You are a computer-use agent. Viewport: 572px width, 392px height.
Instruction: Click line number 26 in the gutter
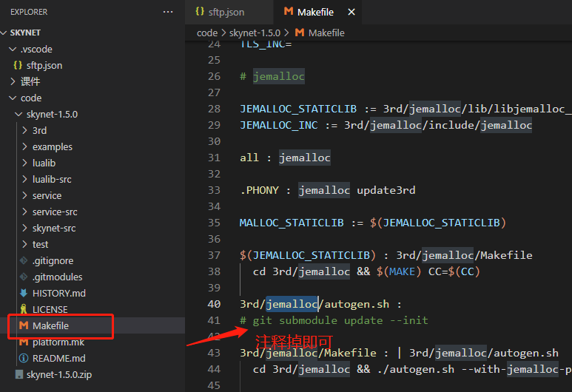click(214, 76)
